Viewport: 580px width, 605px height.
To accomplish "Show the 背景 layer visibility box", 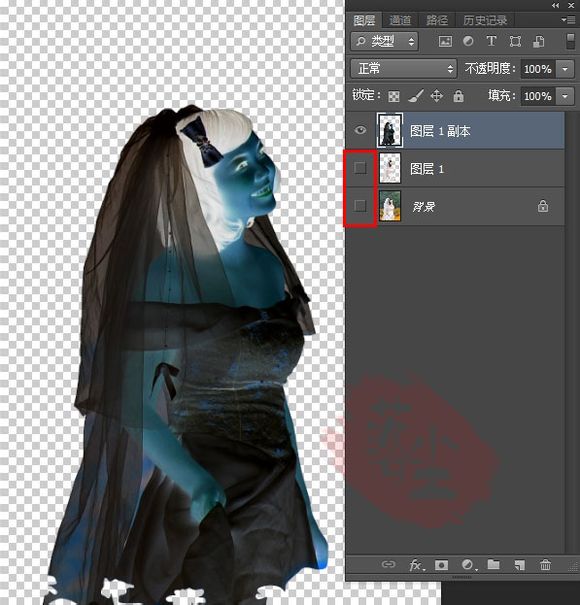I will pyautogui.click(x=360, y=206).
